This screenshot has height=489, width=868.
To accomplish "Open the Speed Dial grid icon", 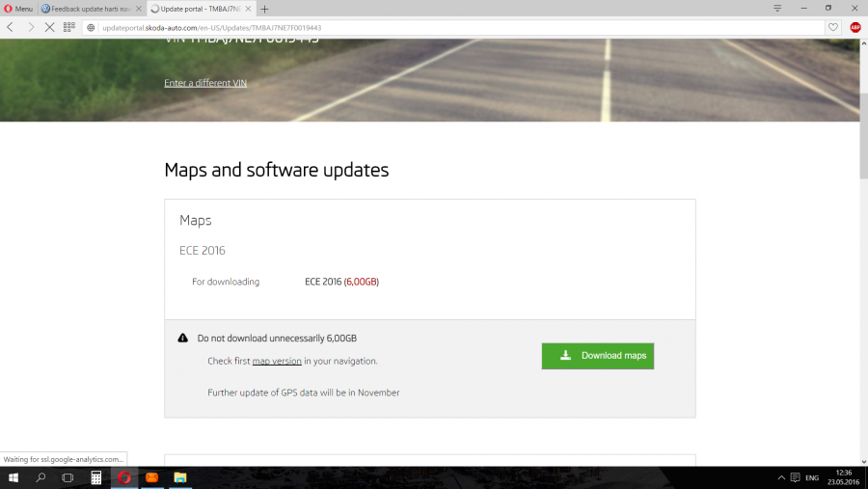I will pyautogui.click(x=69, y=27).
